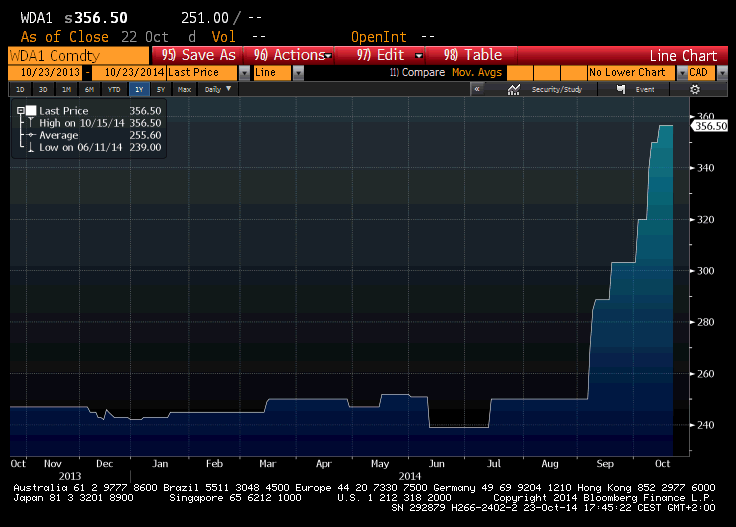Select the 1M time range

point(66,89)
